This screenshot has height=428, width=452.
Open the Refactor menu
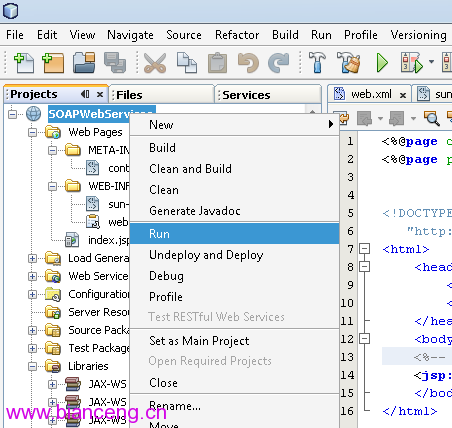[x=237, y=35]
